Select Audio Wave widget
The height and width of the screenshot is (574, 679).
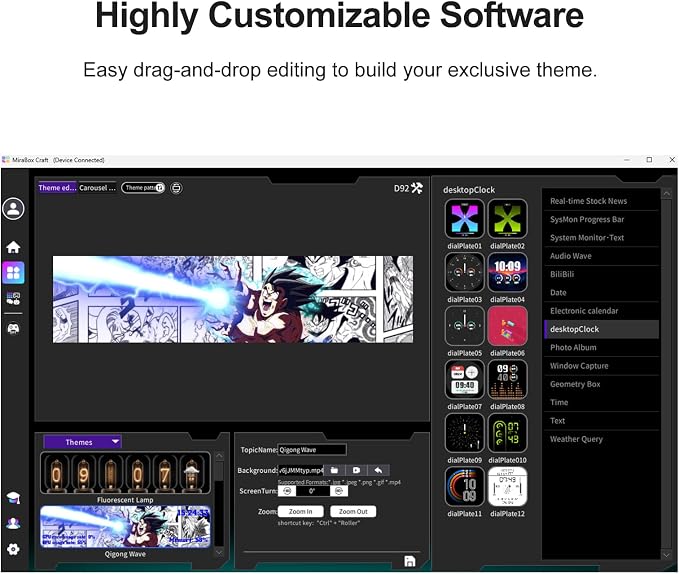pyautogui.click(x=601, y=256)
